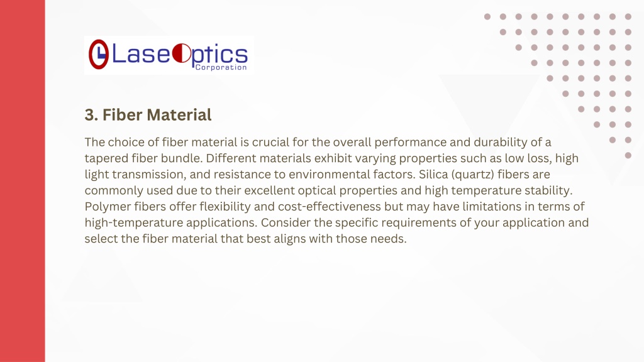This screenshot has width=644, height=362.
Task: Click the red circular L emblem in logo
Action: (99, 54)
